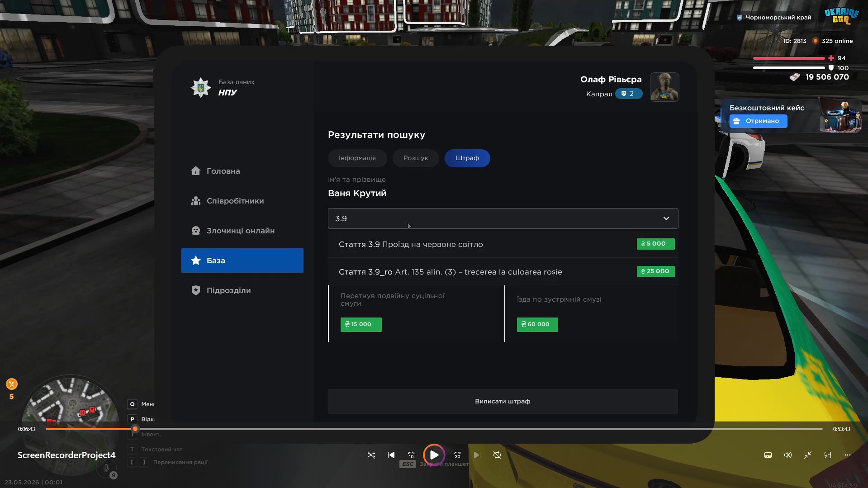Collapse the article dropdown using its chevron
Viewport: 868px width, 488px height.
(666, 218)
